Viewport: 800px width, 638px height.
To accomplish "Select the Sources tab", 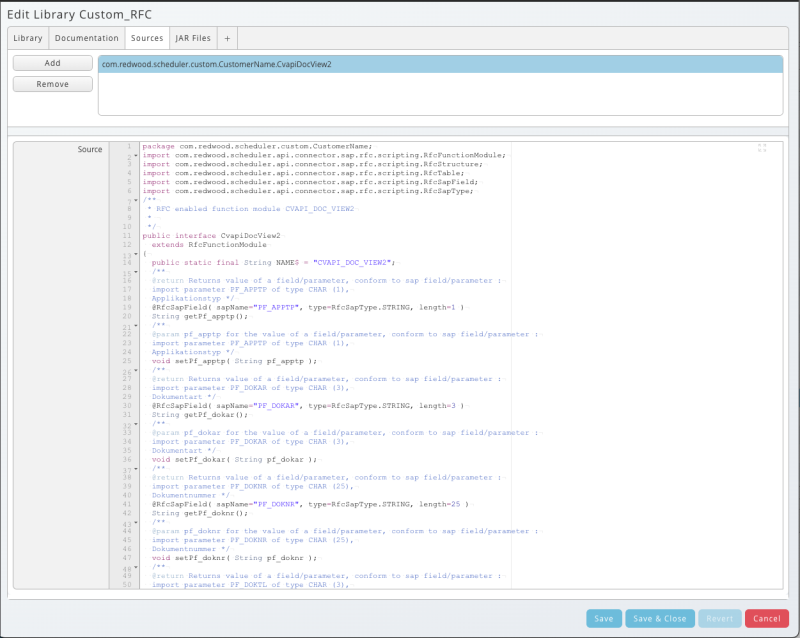I will coord(147,38).
